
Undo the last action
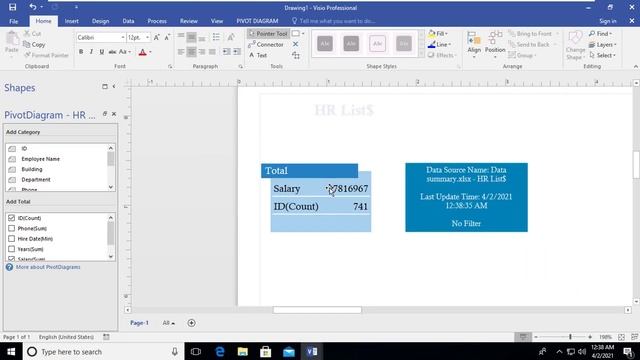33,7
